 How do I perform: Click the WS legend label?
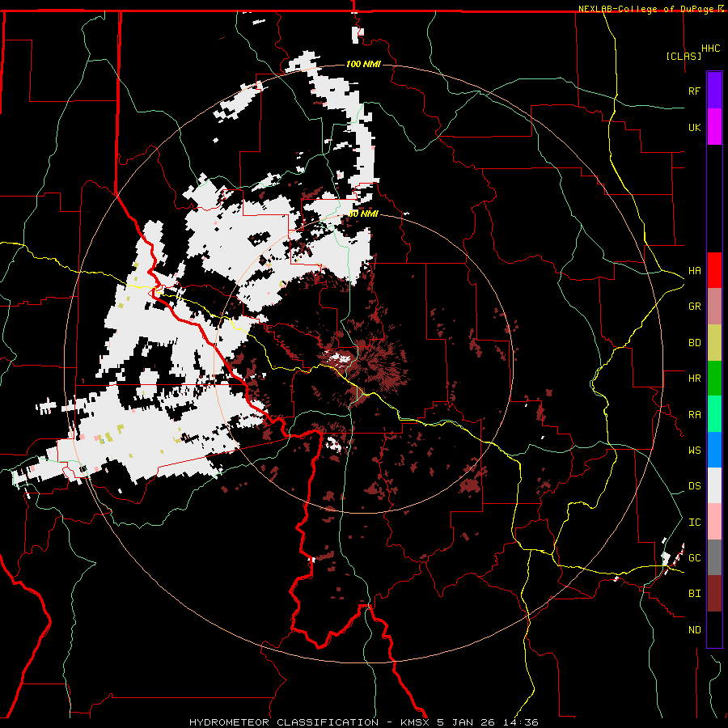pos(694,451)
